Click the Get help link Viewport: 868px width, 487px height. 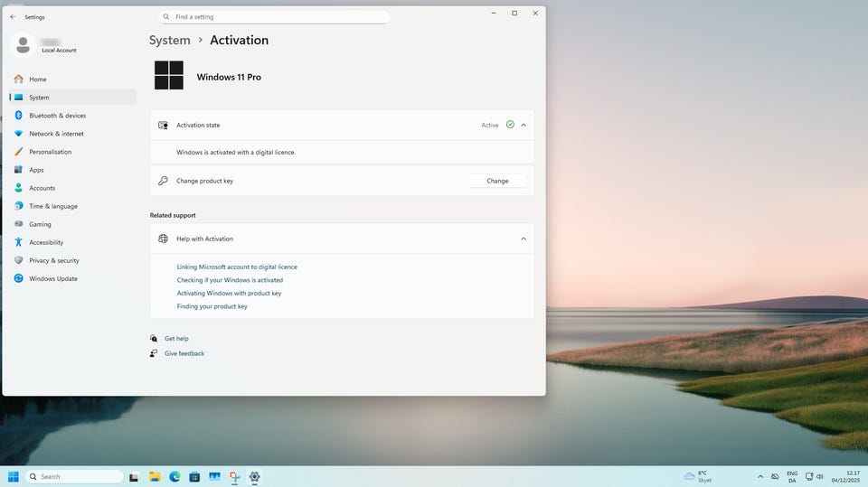[x=176, y=338]
